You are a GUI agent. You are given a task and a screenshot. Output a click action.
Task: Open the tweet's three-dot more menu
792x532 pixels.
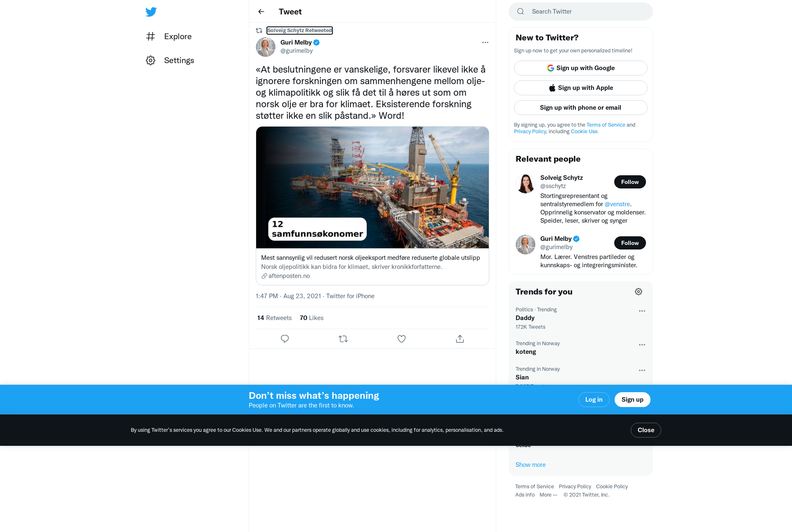click(485, 42)
